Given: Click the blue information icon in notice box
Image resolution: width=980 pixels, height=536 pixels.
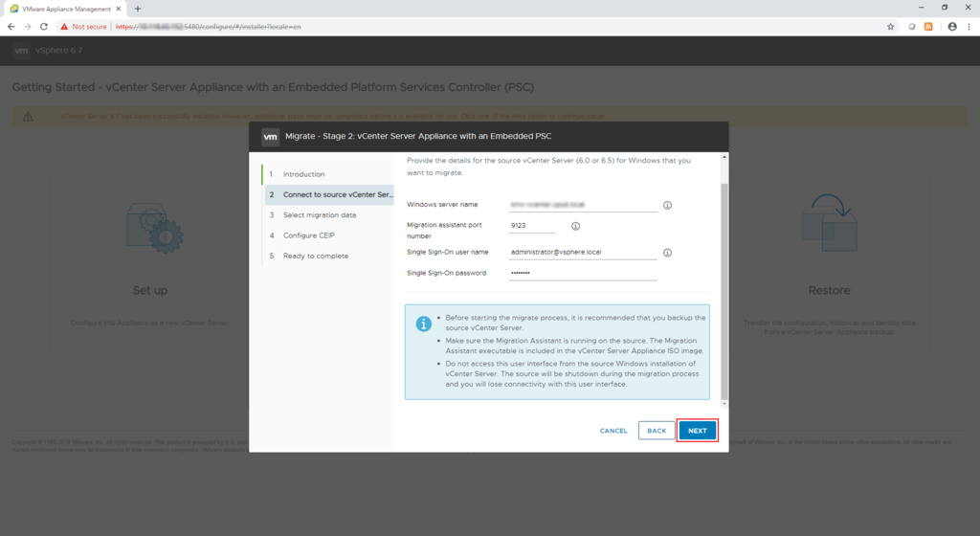Looking at the screenshot, I should point(423,324).
